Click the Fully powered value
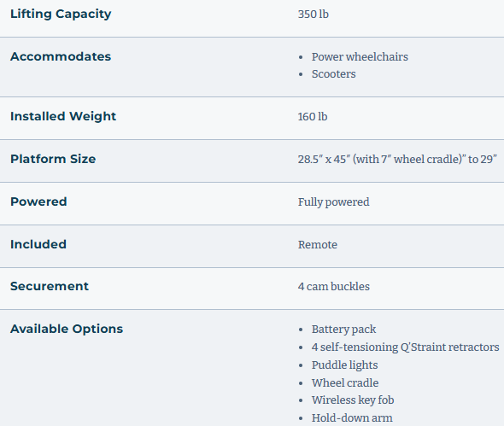The height and width of the screenshot is (426, 504). click(x=334, y=202)
